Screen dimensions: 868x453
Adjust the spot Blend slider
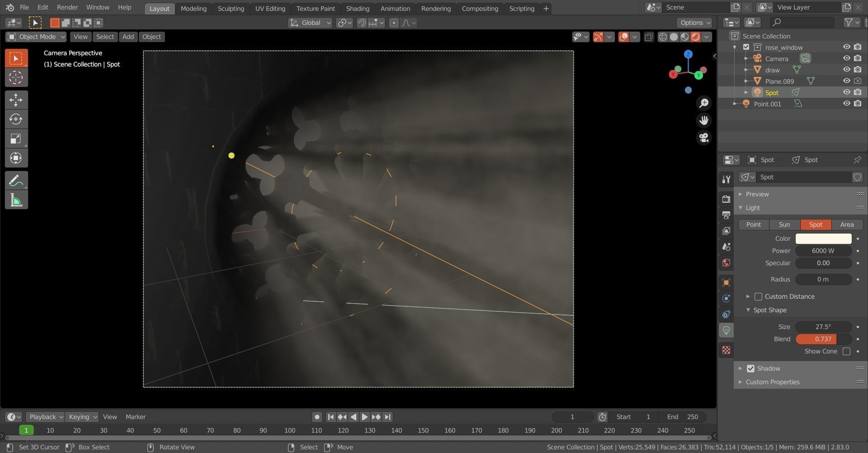click(x=823, y=339)
